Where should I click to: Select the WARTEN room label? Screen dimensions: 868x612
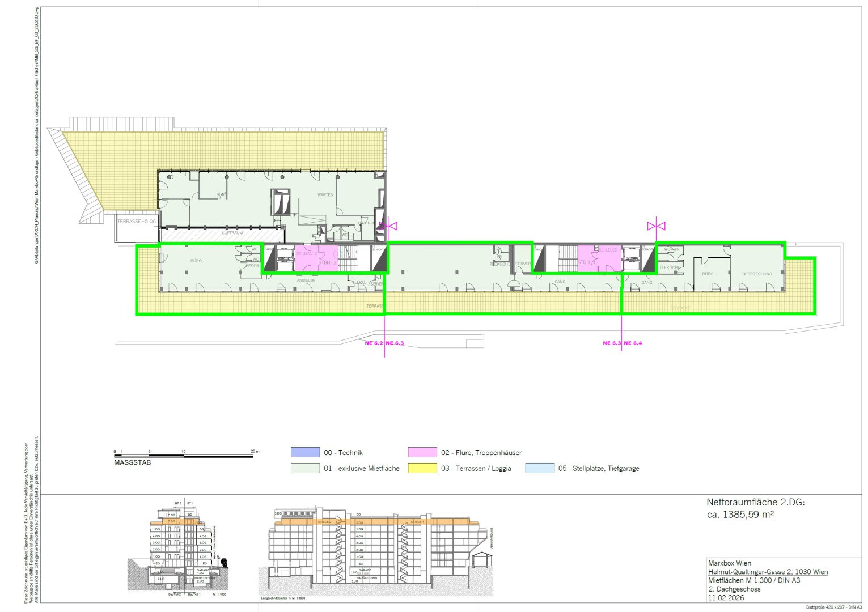click(325, 195)
